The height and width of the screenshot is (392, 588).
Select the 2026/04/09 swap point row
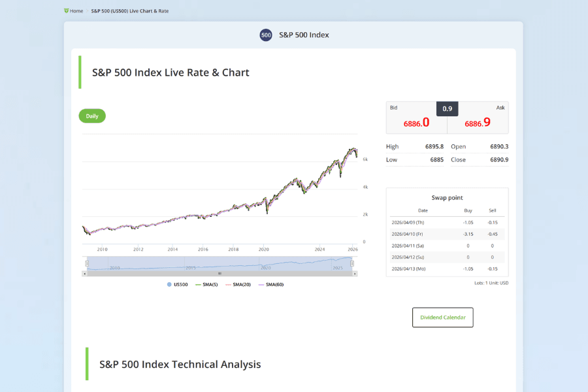tap(447, 222)
